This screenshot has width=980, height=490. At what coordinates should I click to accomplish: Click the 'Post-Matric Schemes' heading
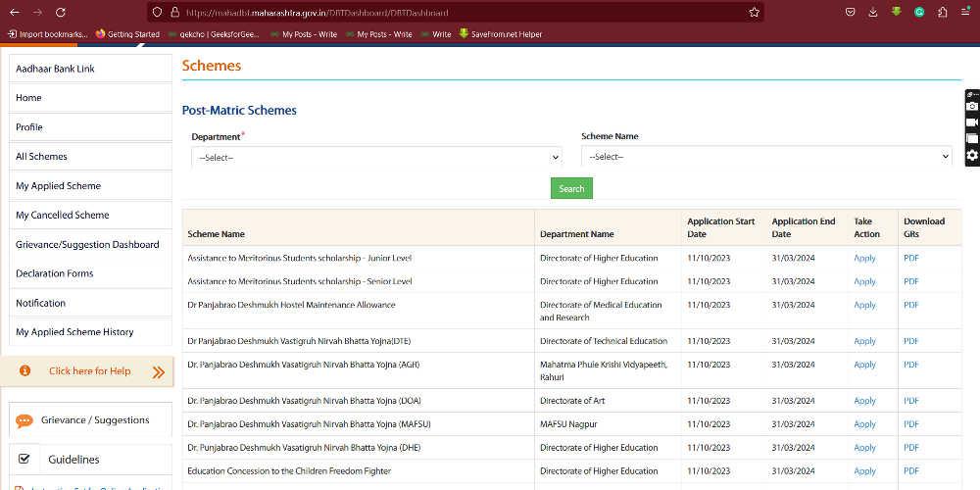point(239,111)
